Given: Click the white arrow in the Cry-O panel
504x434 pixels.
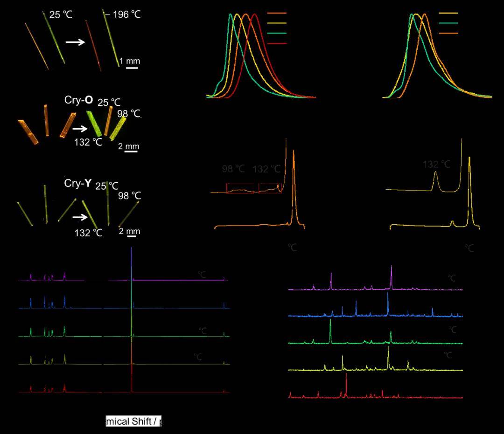Looking at the screenshot, I should (x=80, y=129).
